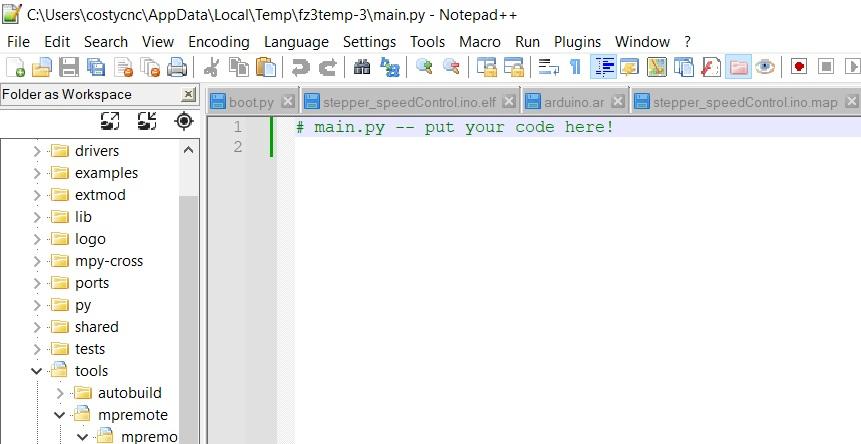861x444 pixels.
Task: Toggle synchronize vertical scrolling
Action: [x=487, y=67]
